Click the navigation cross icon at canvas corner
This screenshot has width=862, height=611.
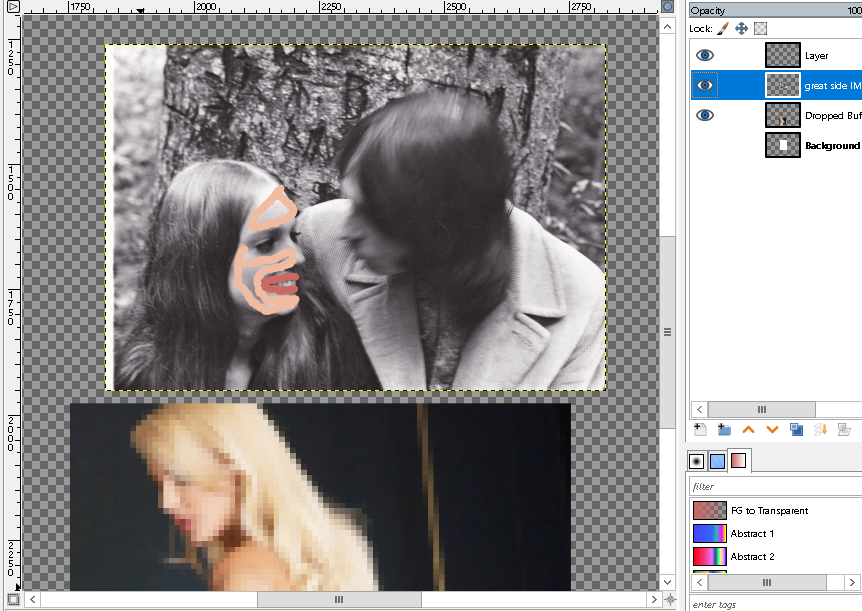[669, 599]
